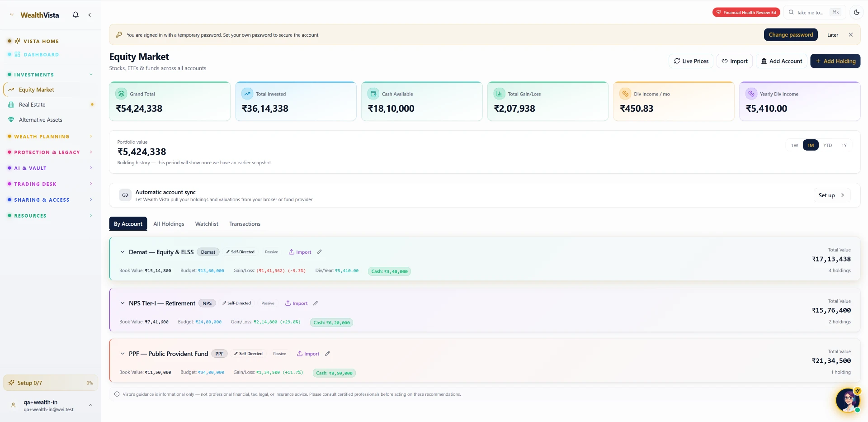The height and width of the screenshot is (422, 868).
Task: Click the Cash Available wallet icon
Action: pyautogui.click(x=373, y=94)
